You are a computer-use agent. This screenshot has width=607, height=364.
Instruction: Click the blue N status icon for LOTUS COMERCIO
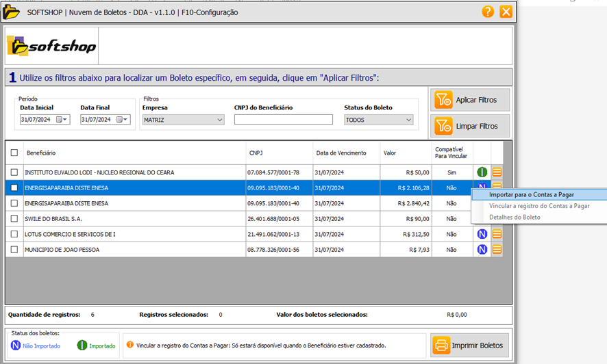click(x=482, y=234)
